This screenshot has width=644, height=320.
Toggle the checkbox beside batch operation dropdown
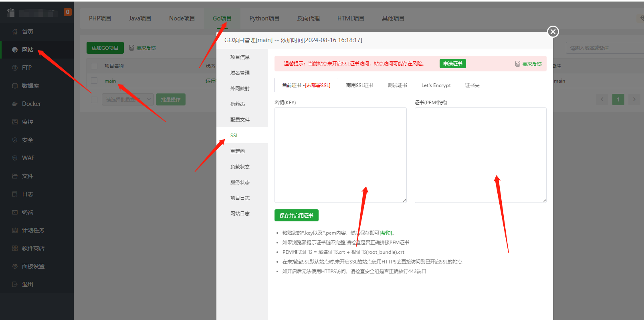pos(94,99)
